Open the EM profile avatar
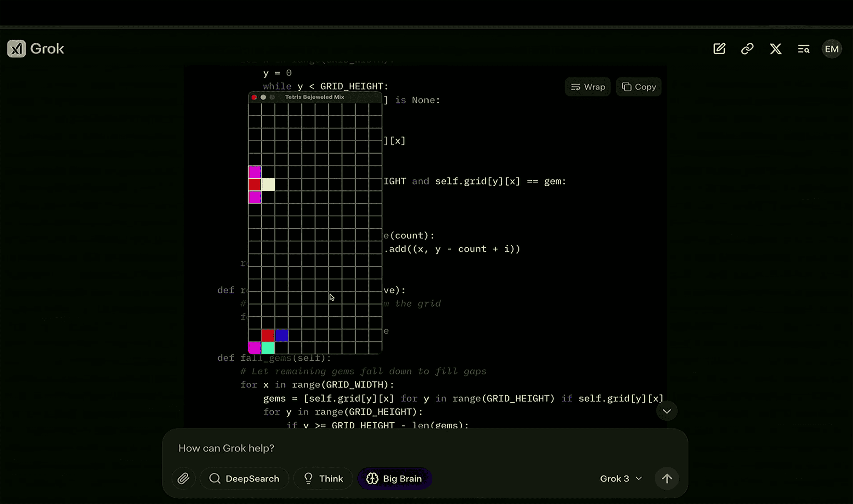Screen dimensions: 853x504 832,49
